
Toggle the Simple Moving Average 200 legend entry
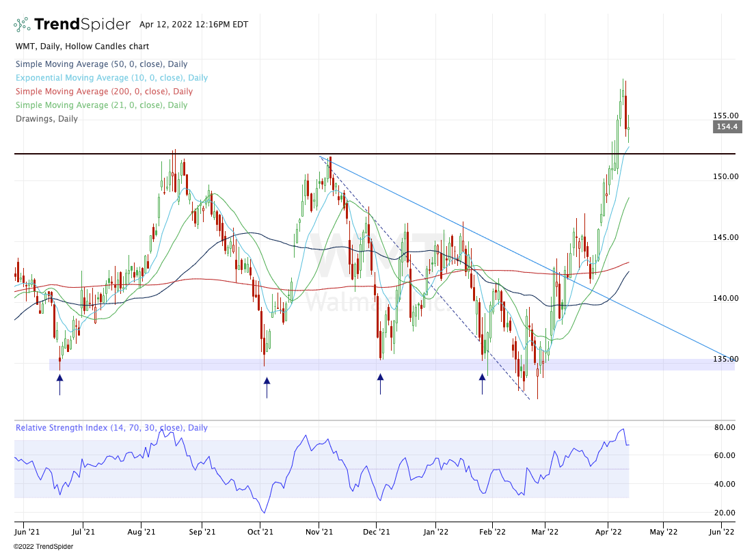103,92
